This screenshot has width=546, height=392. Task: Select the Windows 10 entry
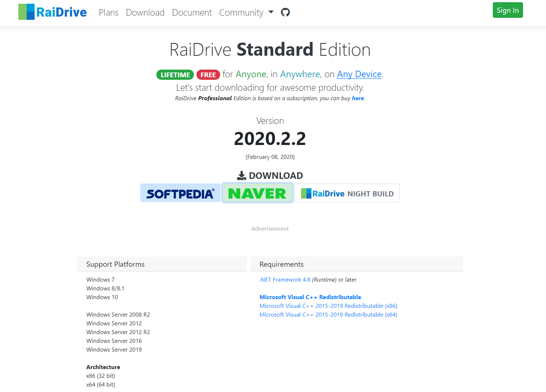click(102, 297)
